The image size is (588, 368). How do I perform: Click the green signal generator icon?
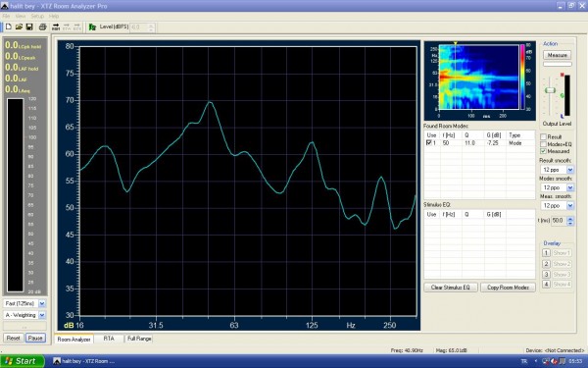[x=92, y=26]
